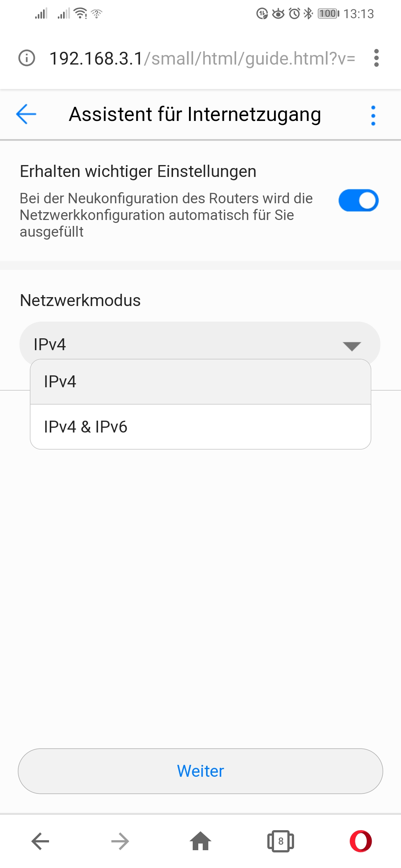Select IPv4 from the dropdown list
The width and height of the screenshot is (401, 868).
pos(200,381)
